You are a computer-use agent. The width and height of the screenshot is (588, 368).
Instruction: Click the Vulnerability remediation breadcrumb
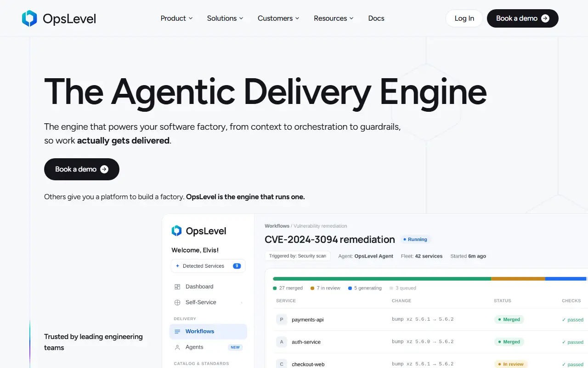tap(320, 226)
